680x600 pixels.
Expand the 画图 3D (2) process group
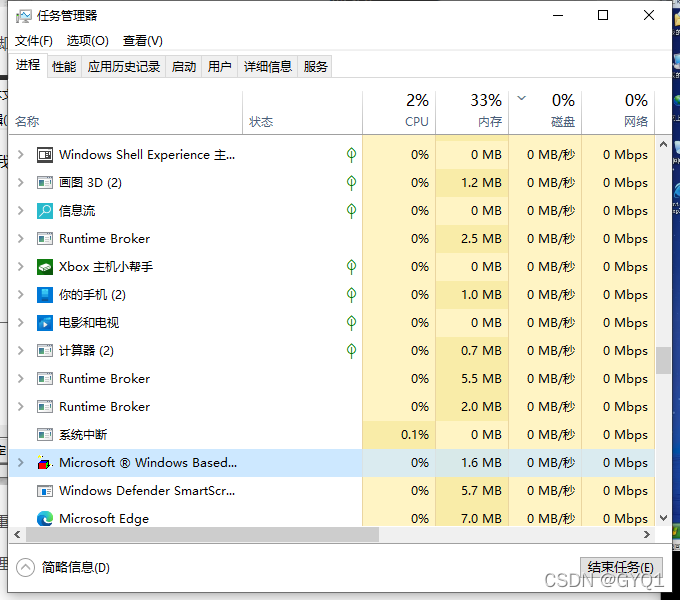click(20, 183)
